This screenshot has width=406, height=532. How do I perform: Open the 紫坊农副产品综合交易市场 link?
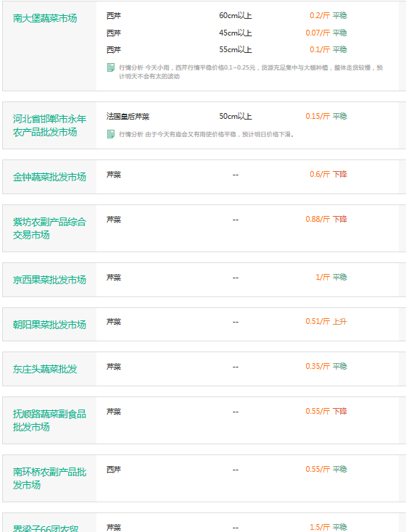(x=49, y=228)
